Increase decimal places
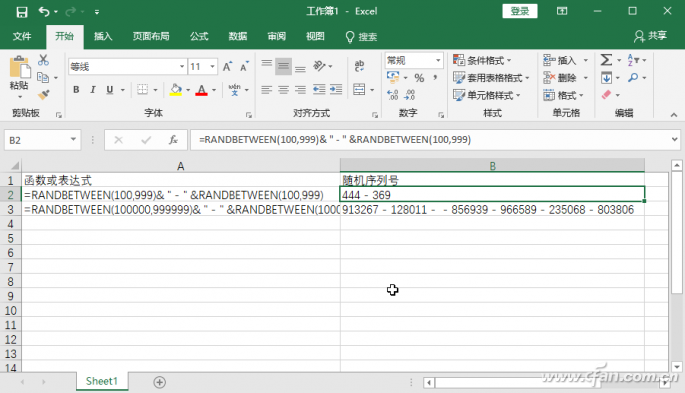The image size is (685, 393). pos(392,95)
